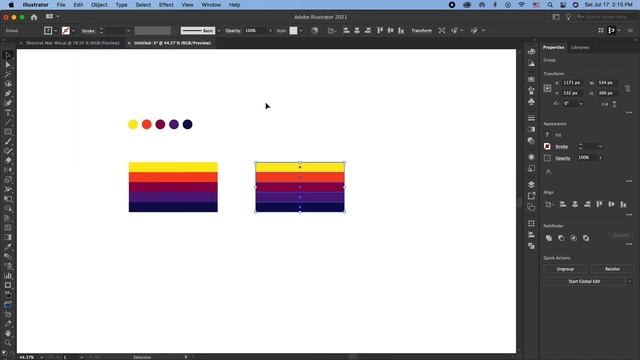Click the Exclude pathfinder icon
Viewport: 640px width, 360px height.
[x=586, y=238]
